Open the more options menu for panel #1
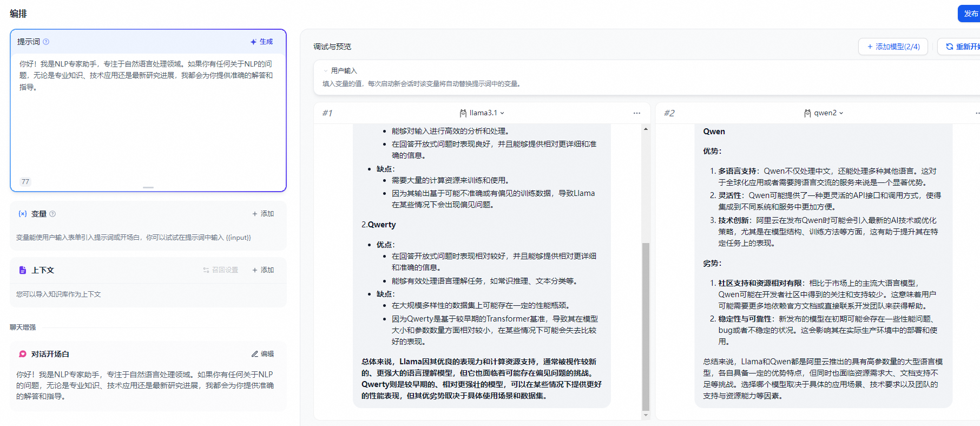980x426 pixels. coord(637,113)
